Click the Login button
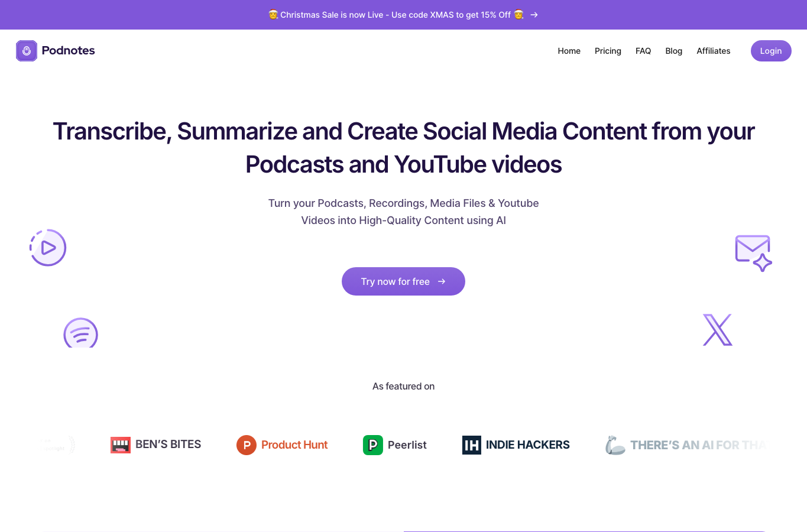 [771, 51]
